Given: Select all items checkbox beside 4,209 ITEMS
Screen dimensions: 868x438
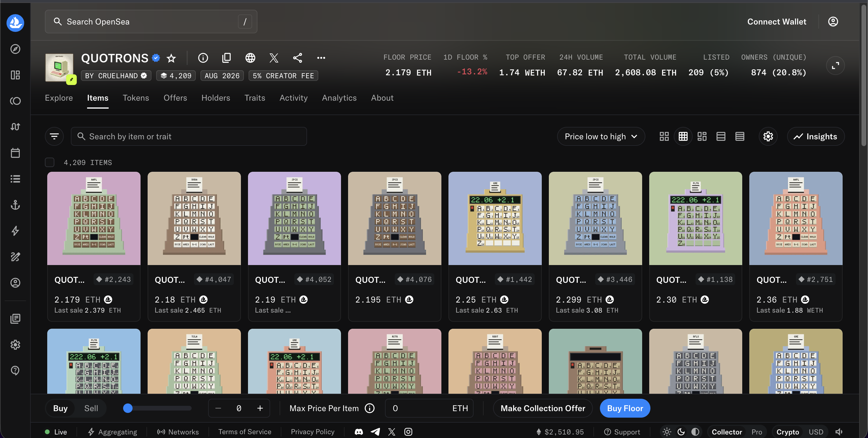Looking at the screenshot, I should click(50, 162).
